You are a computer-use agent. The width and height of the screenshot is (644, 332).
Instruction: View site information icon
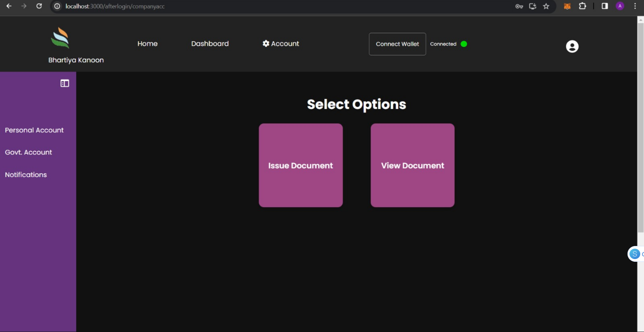pos(57,6)
